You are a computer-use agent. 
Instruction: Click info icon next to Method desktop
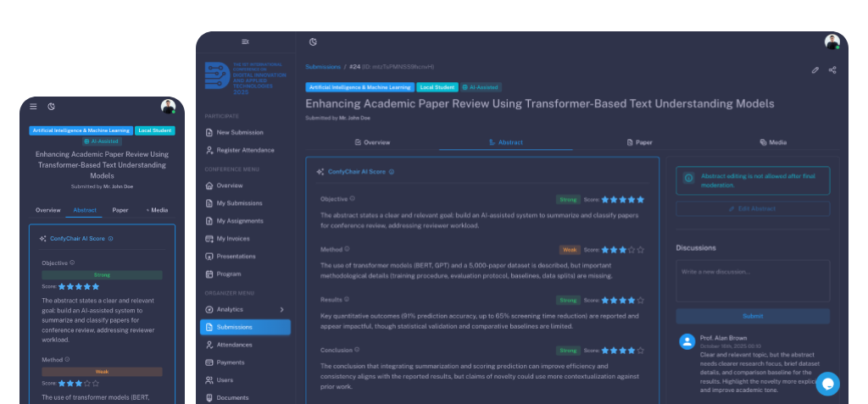click(x=347, y=249)
